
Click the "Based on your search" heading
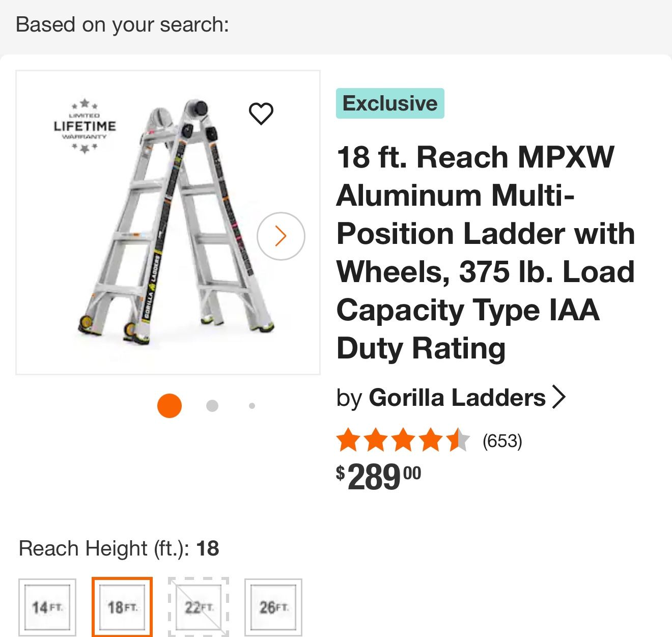123,24
